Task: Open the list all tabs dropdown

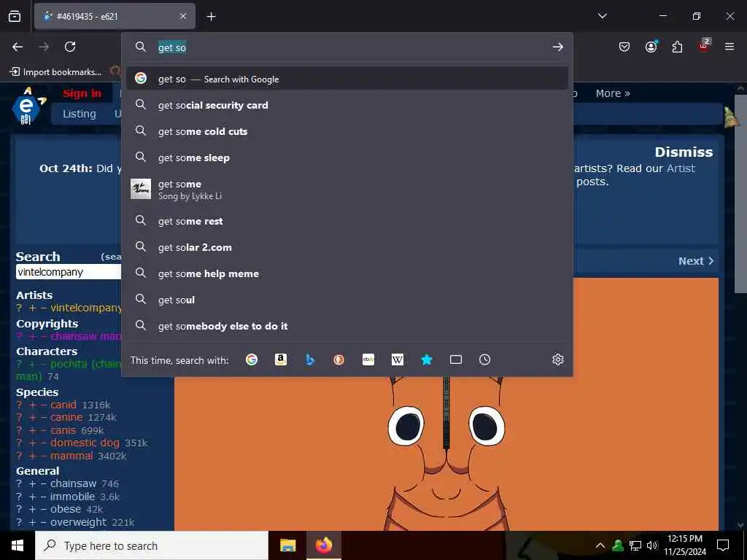Action: tap(602, 16)
